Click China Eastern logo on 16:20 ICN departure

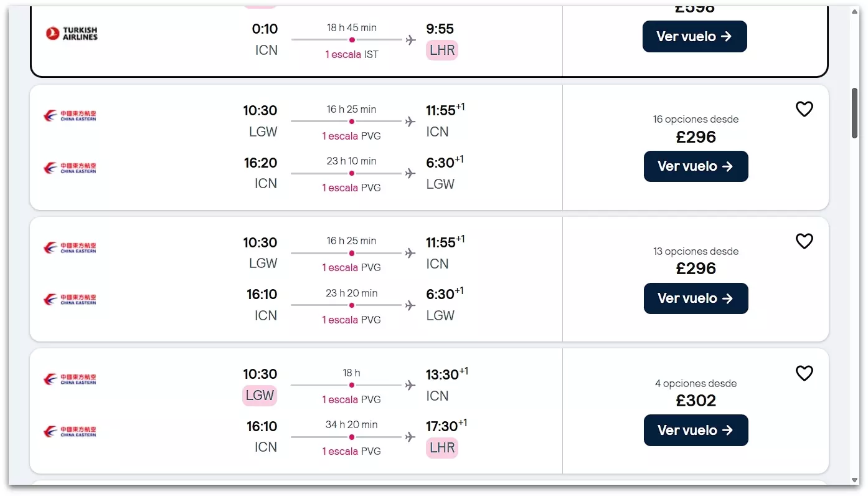70,168
